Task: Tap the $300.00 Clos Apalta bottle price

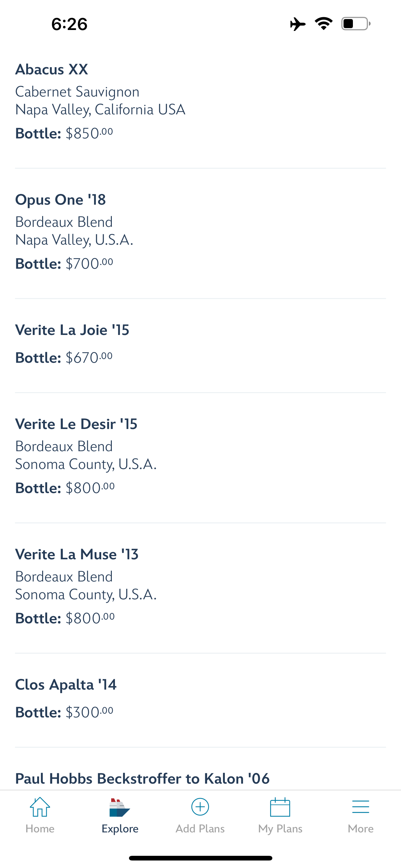Action: pyautogui.click(x=89, y=712)
